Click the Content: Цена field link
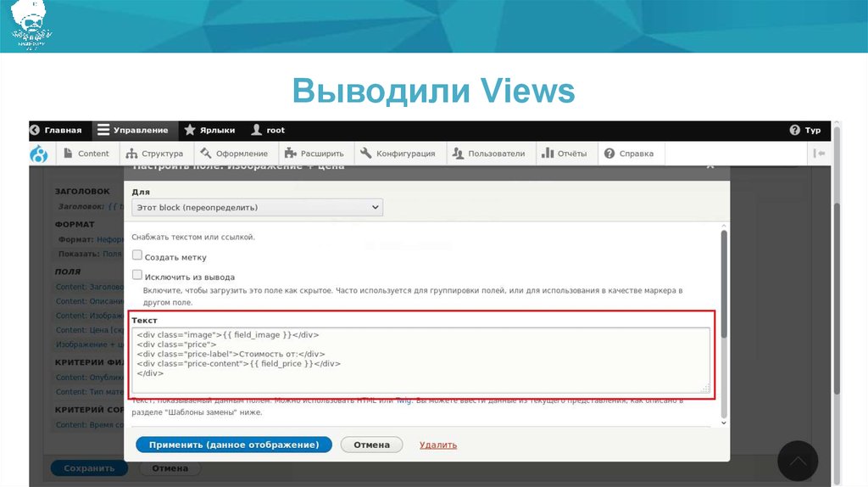 click(x=89, y=330)
